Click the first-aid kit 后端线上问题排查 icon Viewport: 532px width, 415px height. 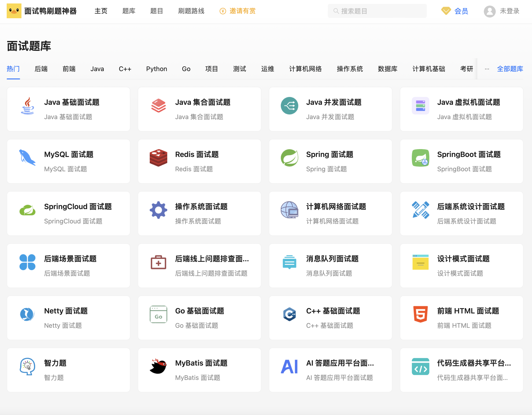point(158,262)
